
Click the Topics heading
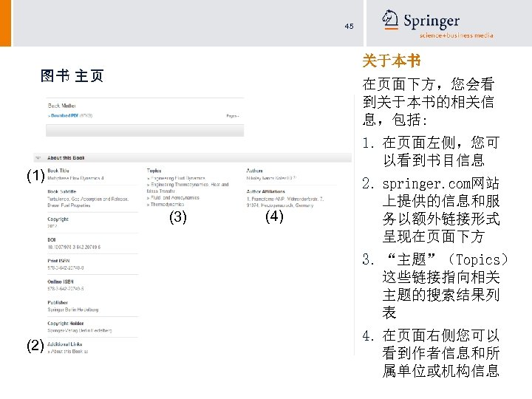pyautogui.click(x=154, y=171)
